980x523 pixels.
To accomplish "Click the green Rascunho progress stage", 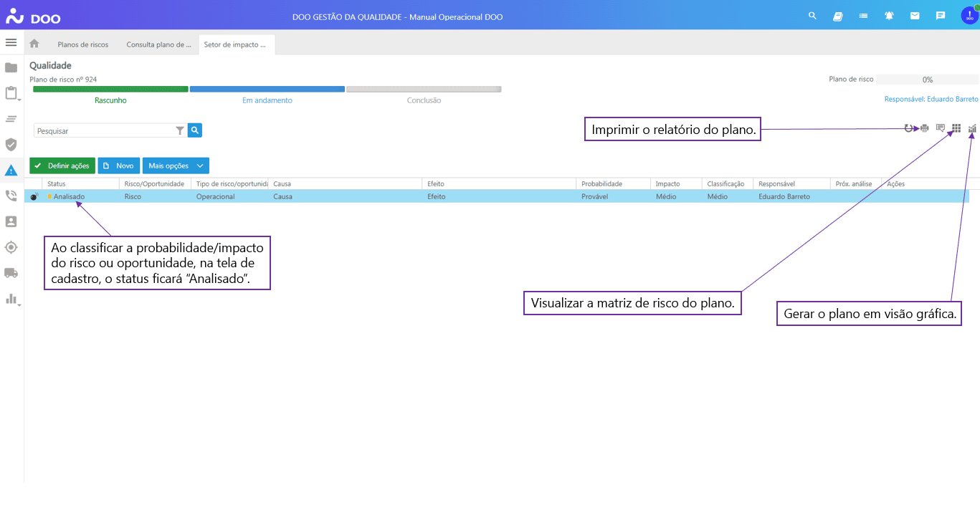I will (110, 90).
